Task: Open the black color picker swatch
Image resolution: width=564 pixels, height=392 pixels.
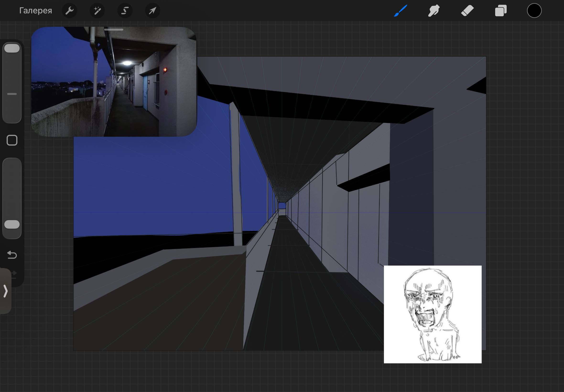Action: click(x=534, y=11)
